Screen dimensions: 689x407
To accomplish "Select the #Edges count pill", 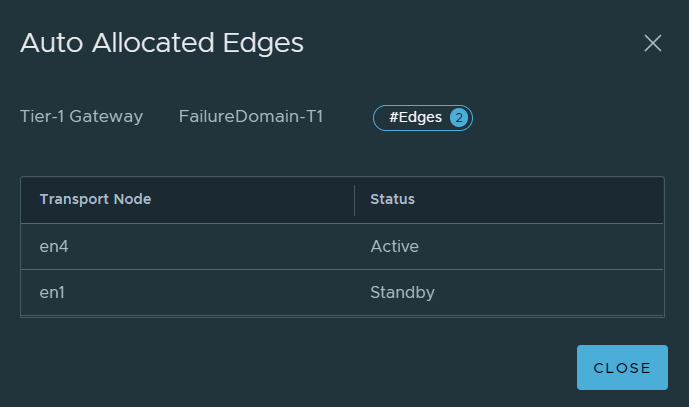I will click(423, 118).
